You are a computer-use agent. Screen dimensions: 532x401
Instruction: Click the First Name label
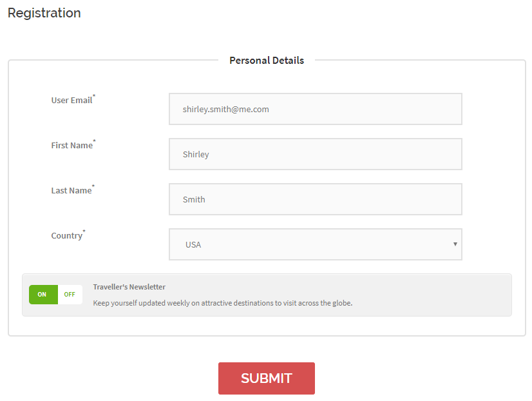click(x=71, y=146)
